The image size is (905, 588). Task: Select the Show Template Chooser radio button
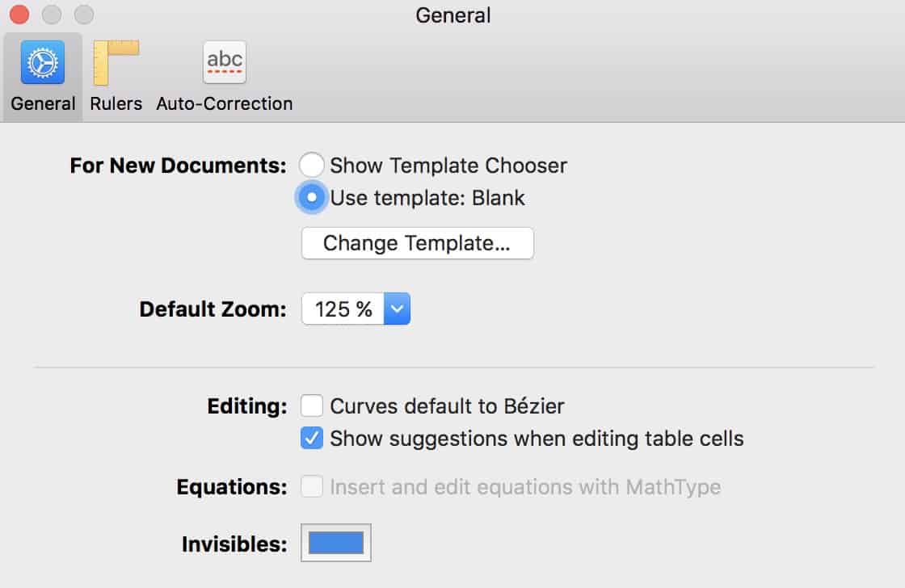(x=312, y=165)
